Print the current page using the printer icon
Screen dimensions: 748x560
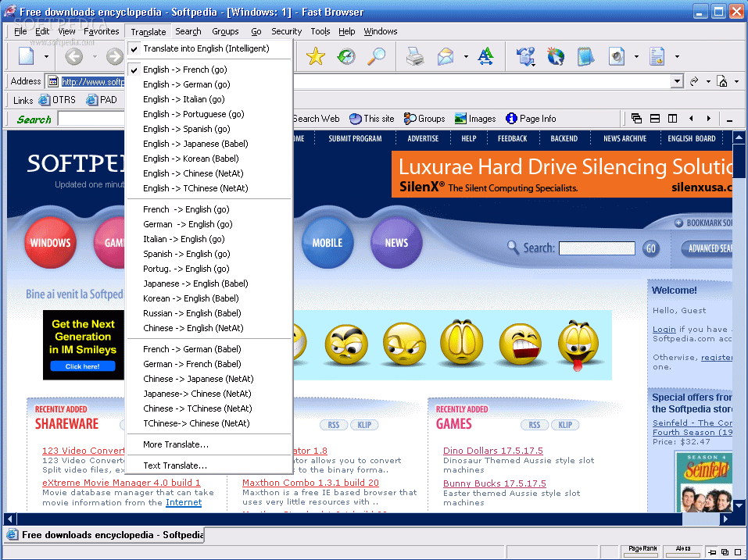[417, 56]
